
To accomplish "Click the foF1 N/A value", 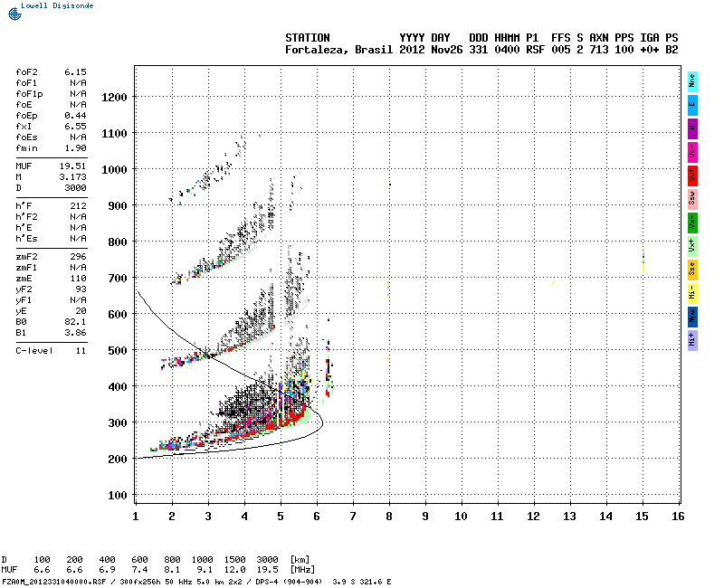I will (x=78, y=83).
